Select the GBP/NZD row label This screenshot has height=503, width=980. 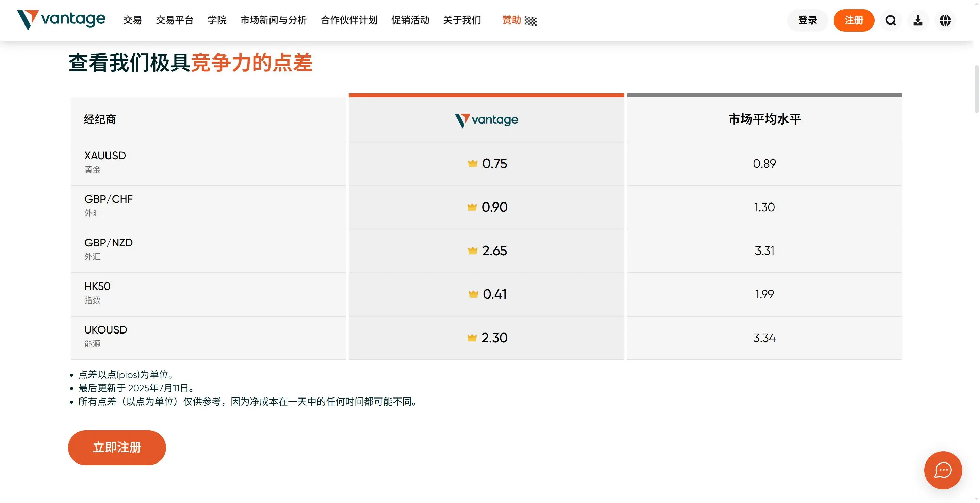click(x=109, y=243)
